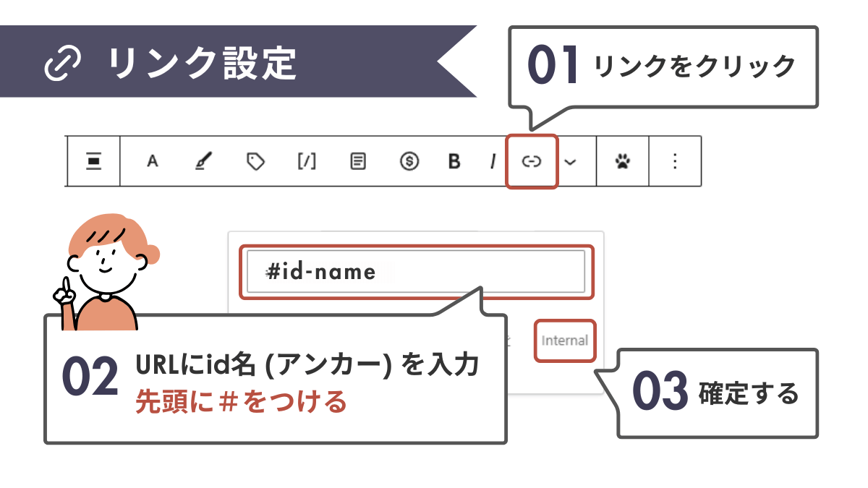
Task: Toggle bold formatting with the B button
Action: [454, 162]
